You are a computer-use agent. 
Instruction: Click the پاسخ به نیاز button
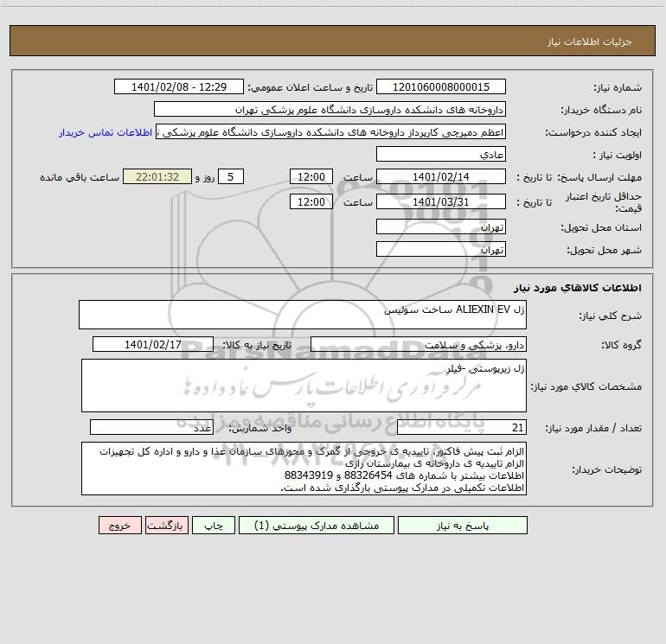463,526
